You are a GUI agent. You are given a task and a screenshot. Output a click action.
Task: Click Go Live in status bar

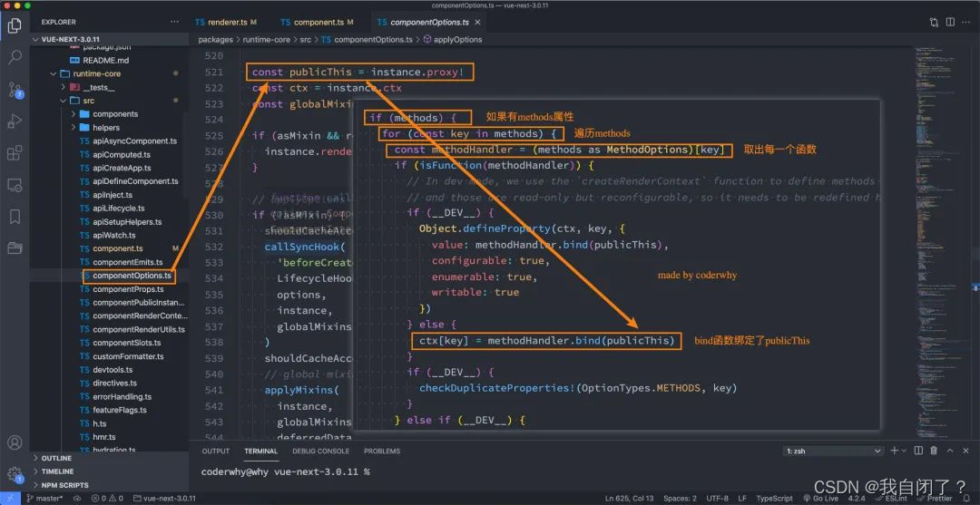click(820, 498)
